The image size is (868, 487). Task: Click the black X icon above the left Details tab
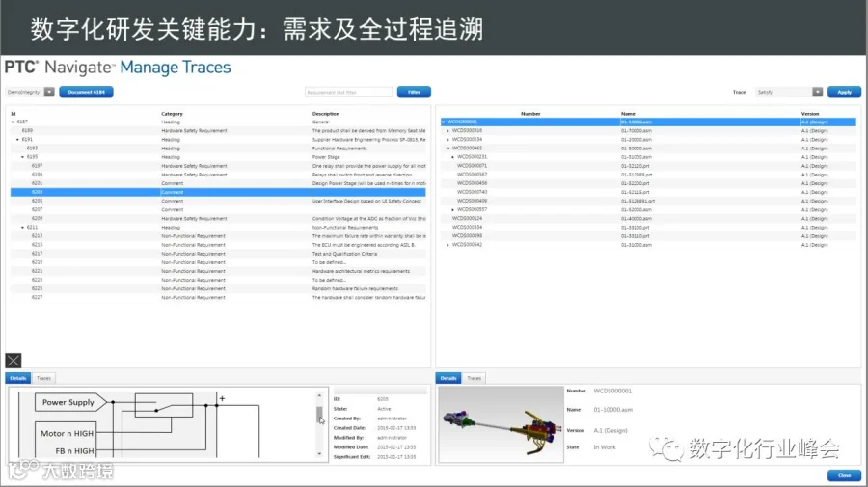coord(14,361)
